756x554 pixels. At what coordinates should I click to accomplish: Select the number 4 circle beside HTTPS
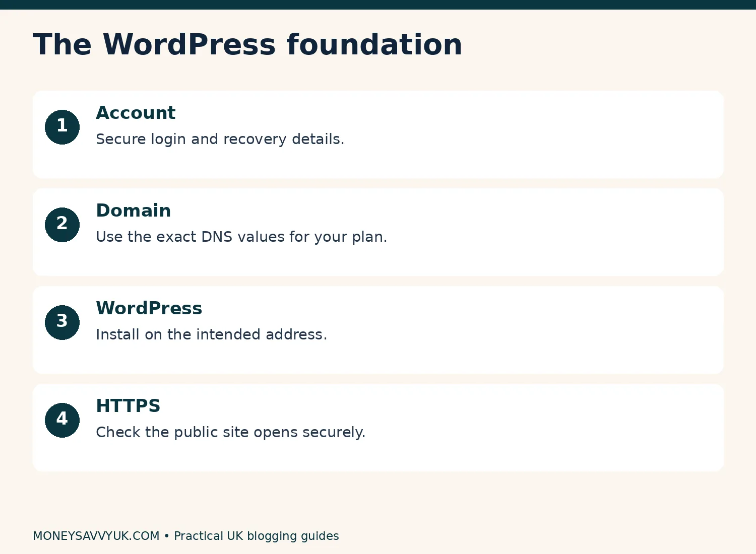[62, 420]
